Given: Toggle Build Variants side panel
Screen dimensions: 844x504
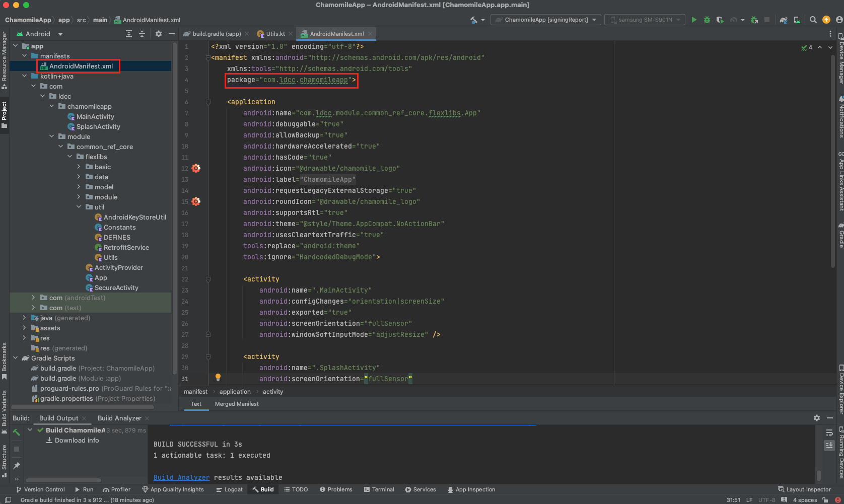Looking at the screenshot, I should [x=5, y=412].
